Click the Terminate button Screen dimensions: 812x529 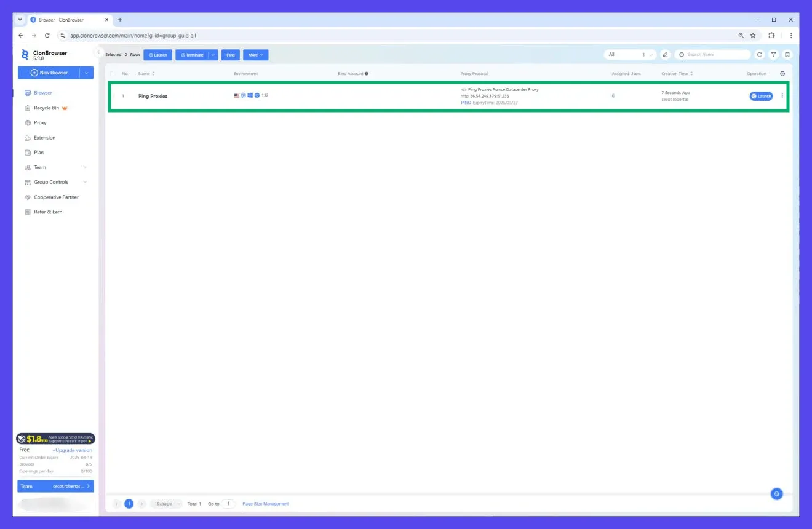pos(192,55)
